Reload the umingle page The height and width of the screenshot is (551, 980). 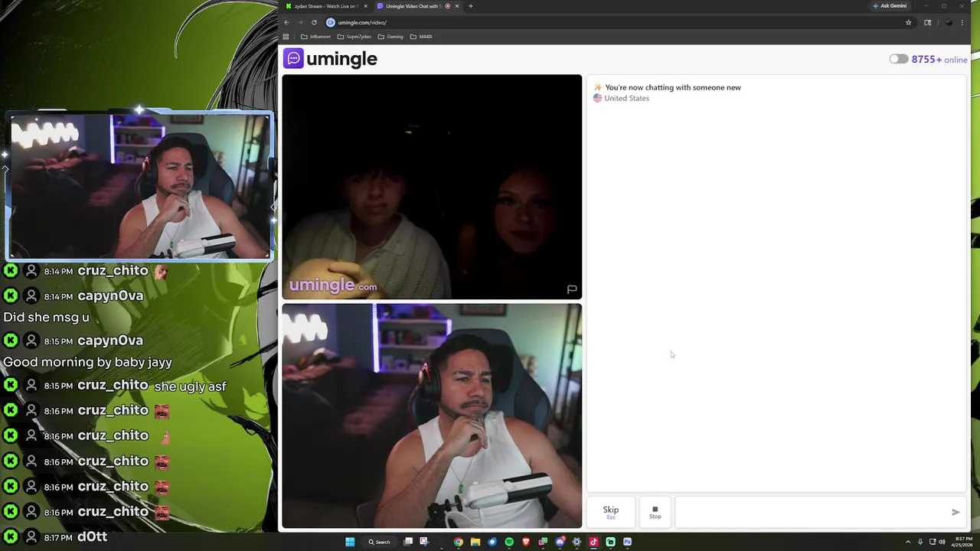pyautogui.click(x=314, y=22)
